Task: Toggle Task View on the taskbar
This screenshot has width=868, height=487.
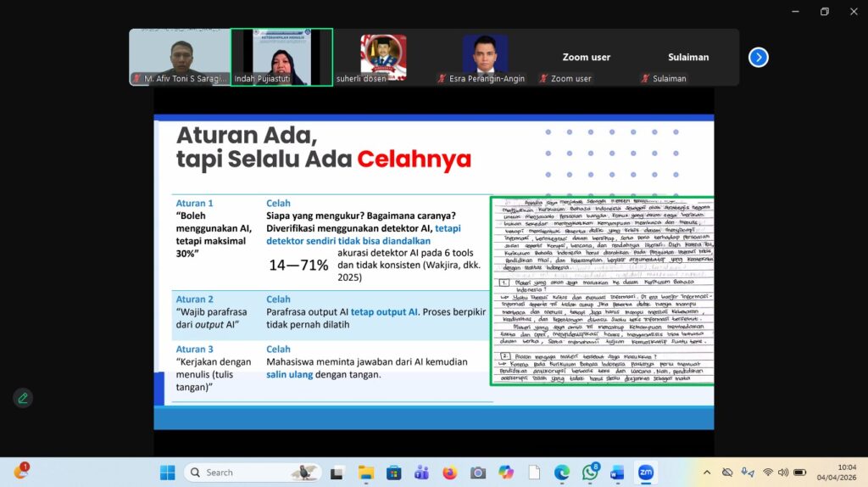Action: click(x=337, y=473)
